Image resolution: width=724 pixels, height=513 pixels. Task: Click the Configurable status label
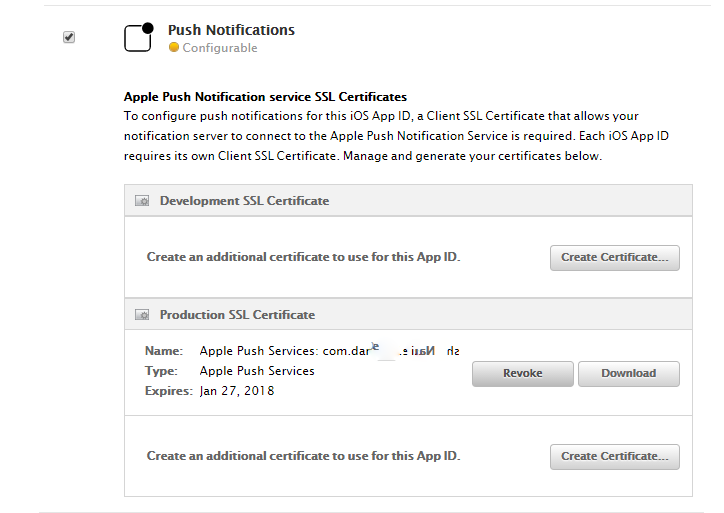pyautogui.click(x=220, y=48)
